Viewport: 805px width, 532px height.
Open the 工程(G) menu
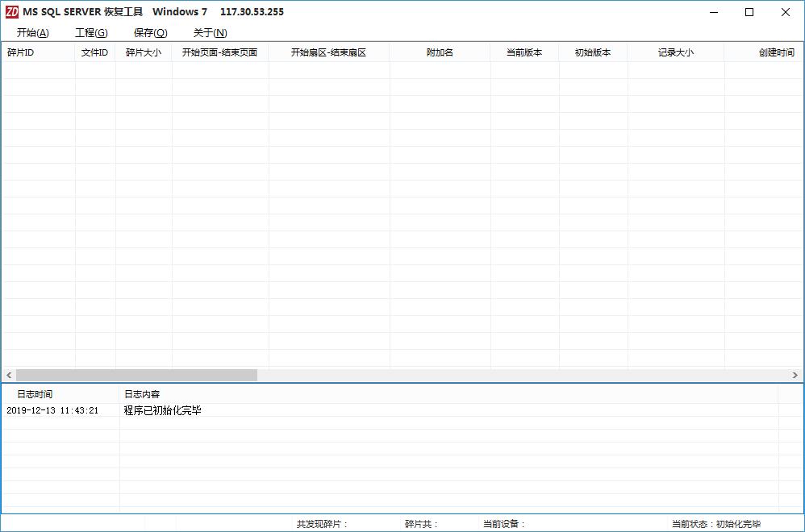click(x=91, y=33)
